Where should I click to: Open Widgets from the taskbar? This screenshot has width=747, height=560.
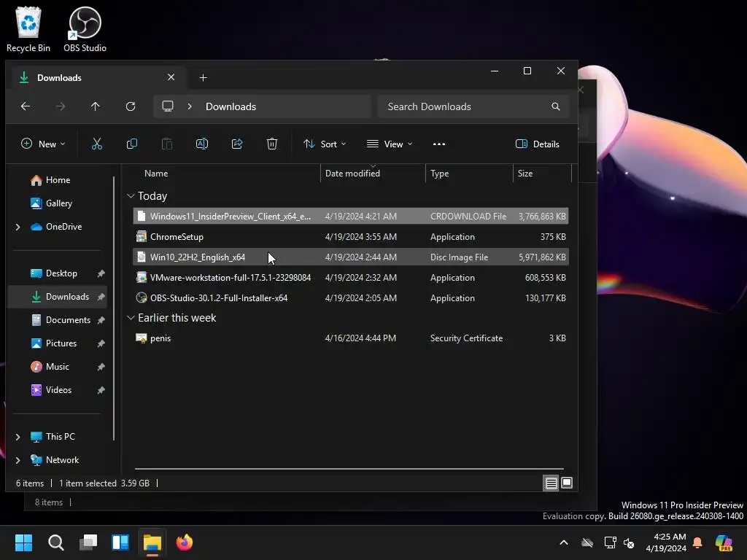click(x=120, y=542)
